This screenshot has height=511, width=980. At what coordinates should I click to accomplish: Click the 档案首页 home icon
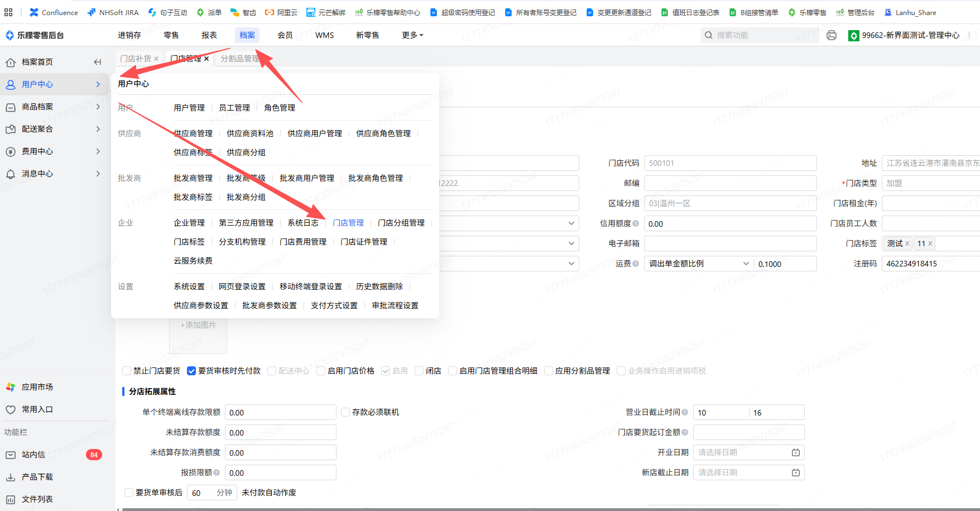[11, 62]
